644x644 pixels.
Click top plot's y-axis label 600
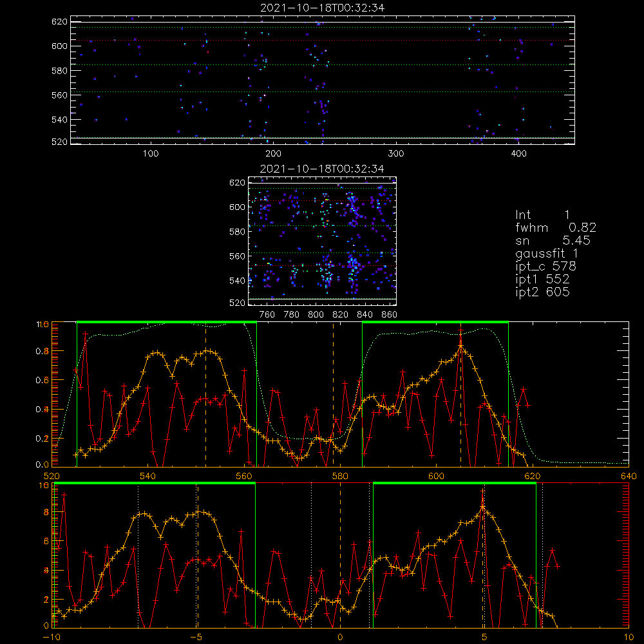(59, 46)
